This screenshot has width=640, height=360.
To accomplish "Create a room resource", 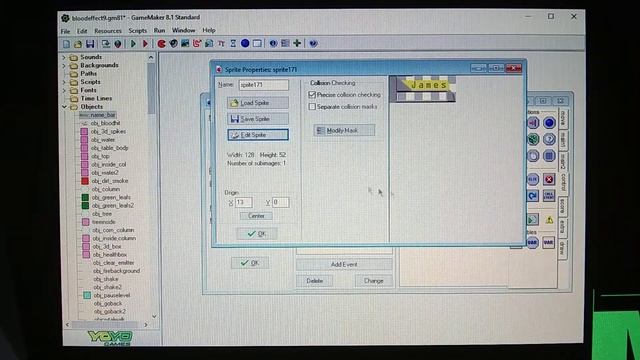I will pos(257,44).
